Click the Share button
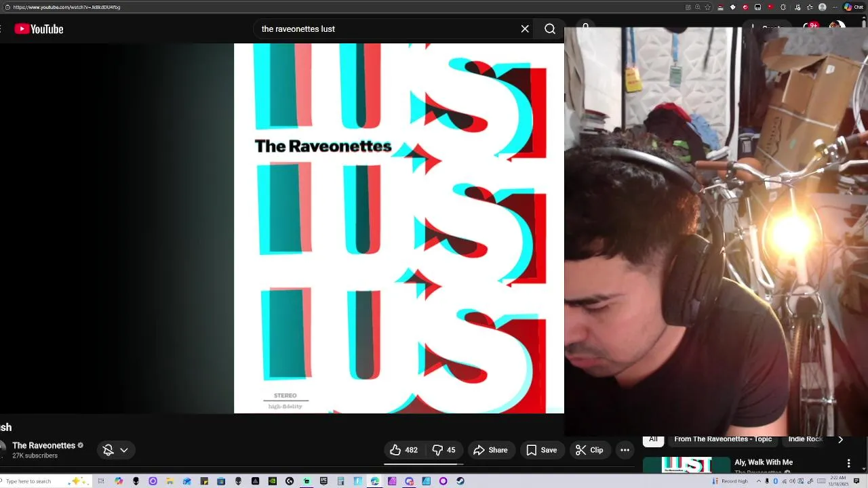Viewport: 868px width, 488px height. (490, 450)
